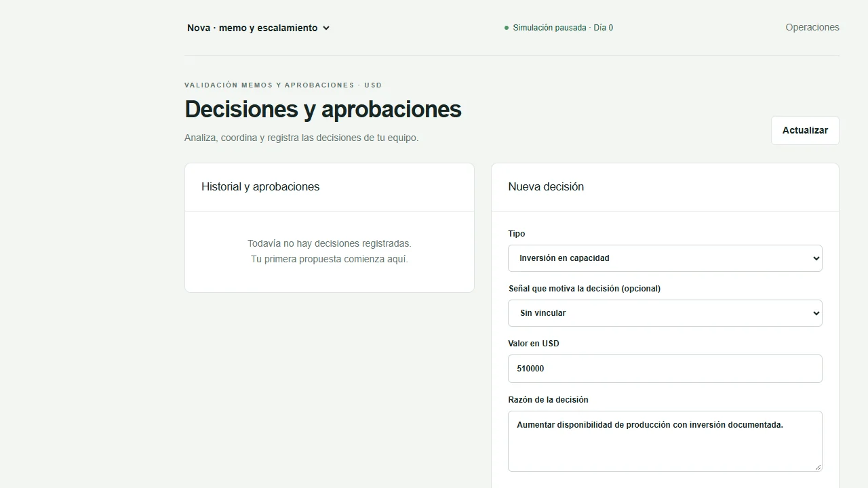Click into the Razón de la decisión textarea
This screenshot has height=488, width=868.
(665, 441)
